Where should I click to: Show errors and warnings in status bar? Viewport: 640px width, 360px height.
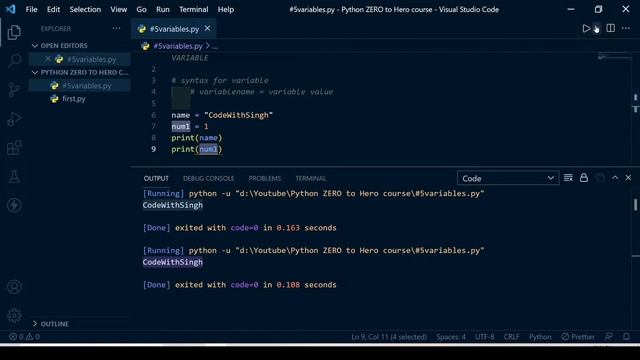tap(24, 337)
